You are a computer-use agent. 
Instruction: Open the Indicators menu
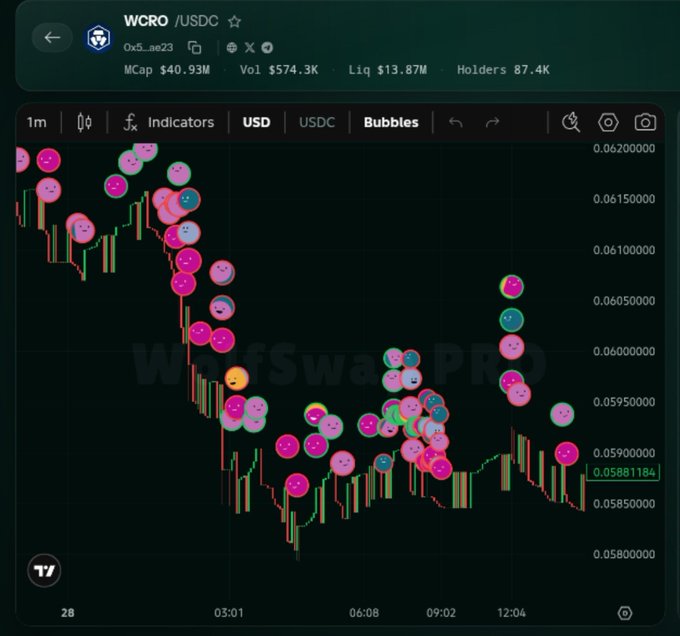169,122
